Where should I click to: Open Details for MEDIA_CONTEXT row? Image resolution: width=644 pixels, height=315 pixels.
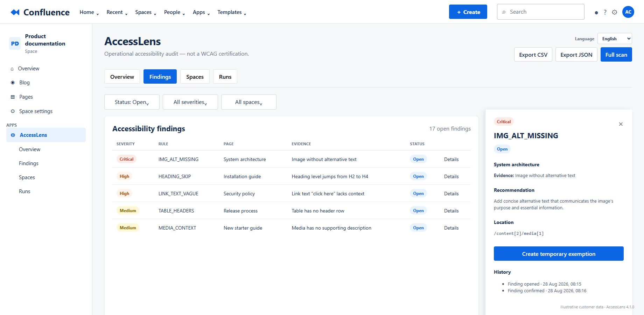pyautogui.click(x=451, y=228)
